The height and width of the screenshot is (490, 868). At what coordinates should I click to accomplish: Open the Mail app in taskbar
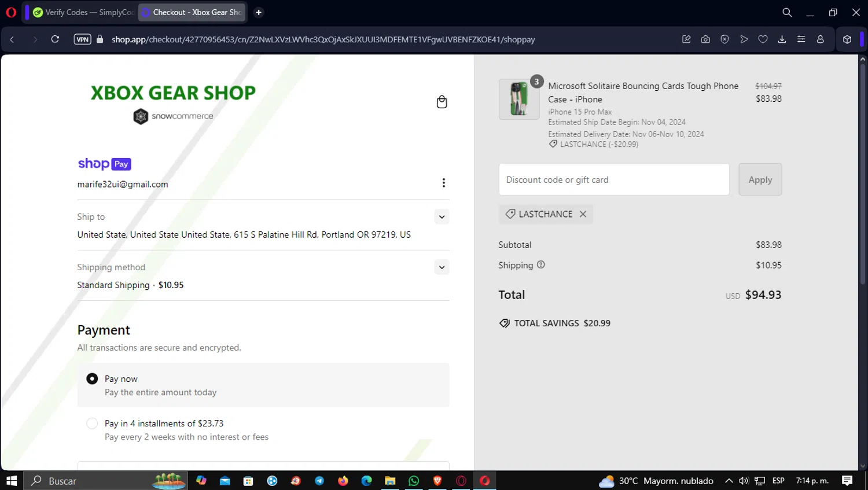[225, 481]
